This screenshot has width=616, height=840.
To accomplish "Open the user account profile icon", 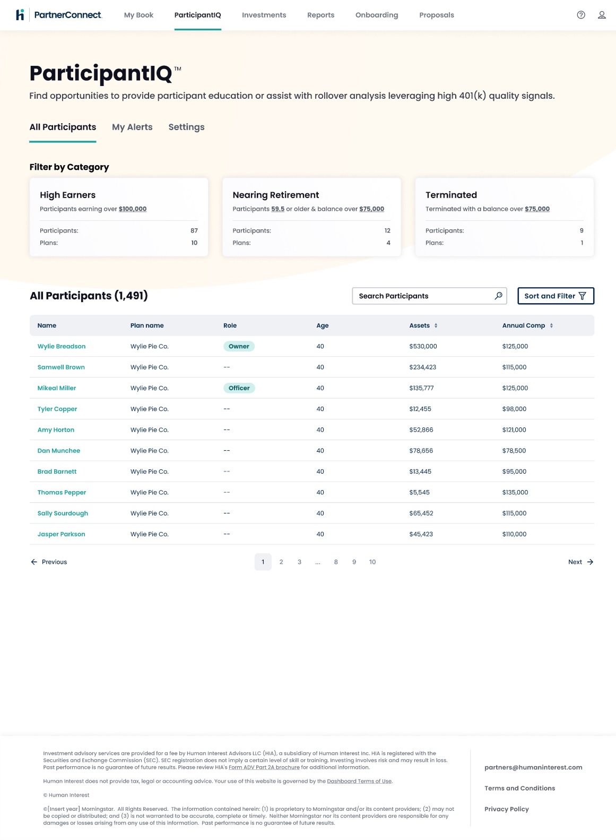I will [602, 15].
